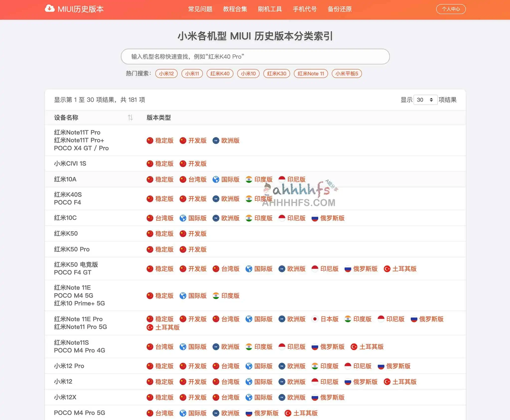The image size is (510, 420).
Task: Select the 小米12 hot search tag
Action: (166, 73)
